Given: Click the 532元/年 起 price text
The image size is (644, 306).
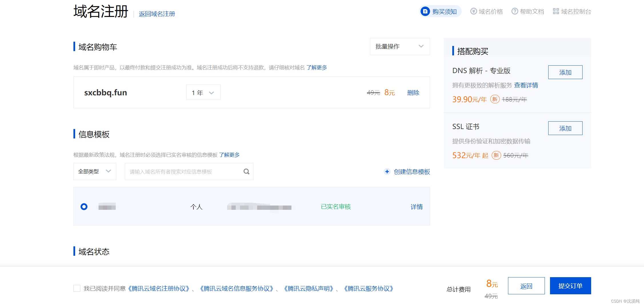Looking at the screenshot, I should click(470, 155).
